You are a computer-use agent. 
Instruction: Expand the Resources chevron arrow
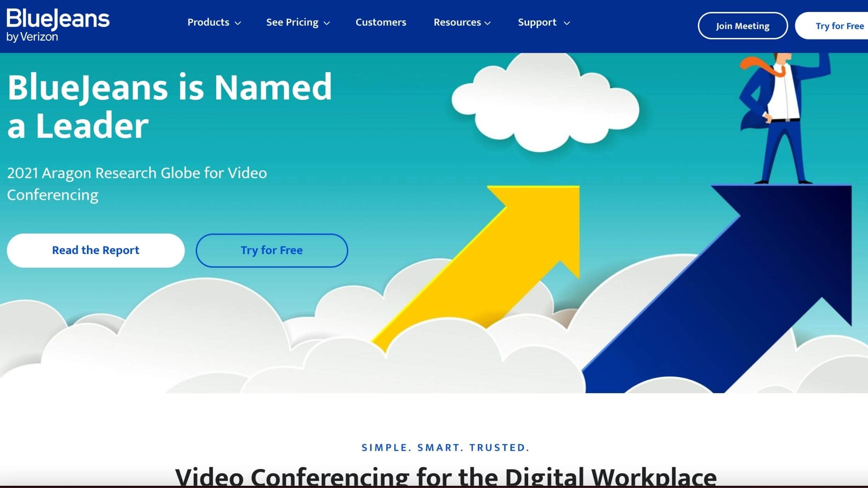pos(487,23)
